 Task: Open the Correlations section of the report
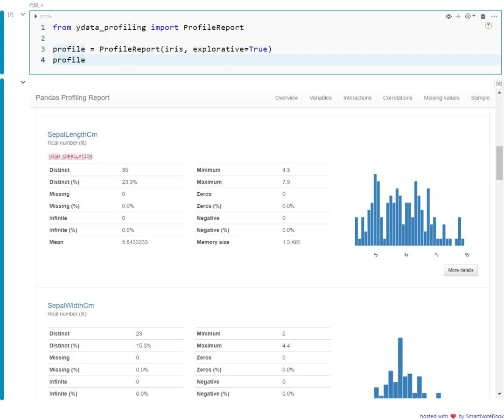(x=398, y=98)
